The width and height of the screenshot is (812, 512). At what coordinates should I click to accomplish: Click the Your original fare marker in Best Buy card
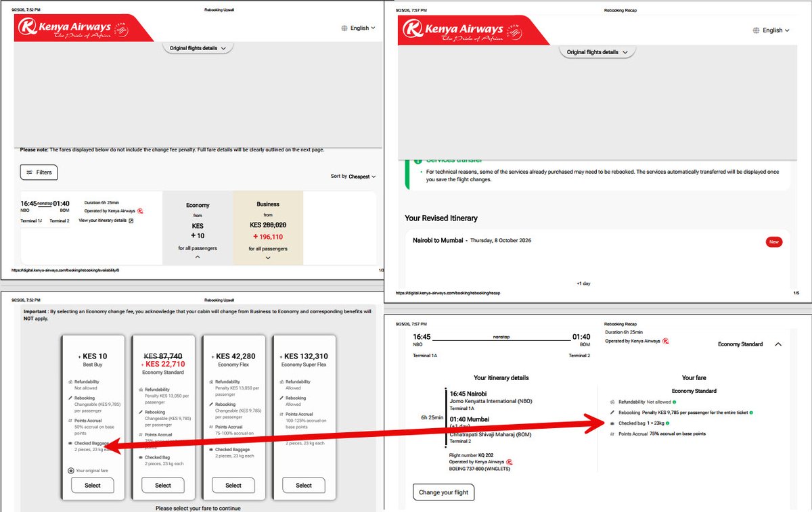click(x=71, y=471)
